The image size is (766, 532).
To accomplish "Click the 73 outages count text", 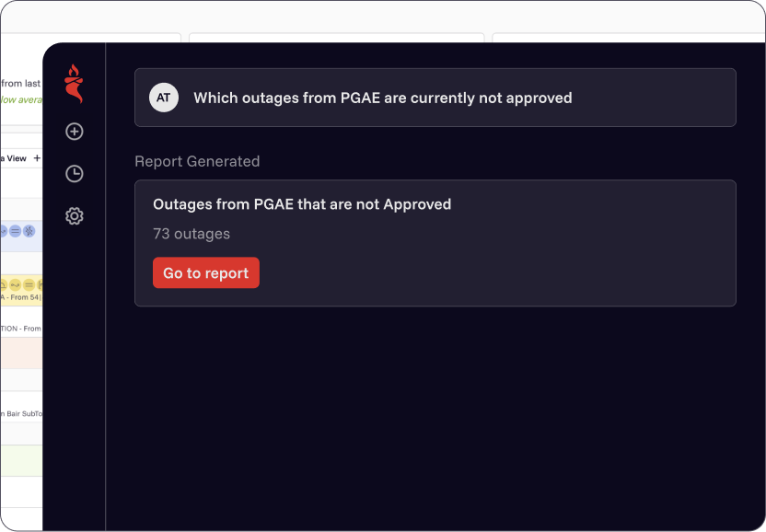I will click(191, 234).
